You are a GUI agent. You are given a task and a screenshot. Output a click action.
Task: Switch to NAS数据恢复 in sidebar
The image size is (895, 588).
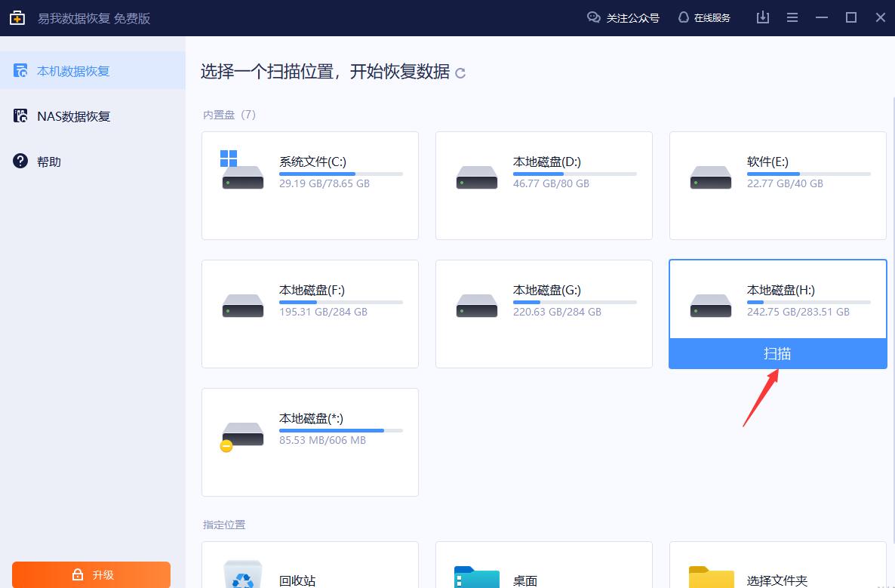tap(73, 116)
